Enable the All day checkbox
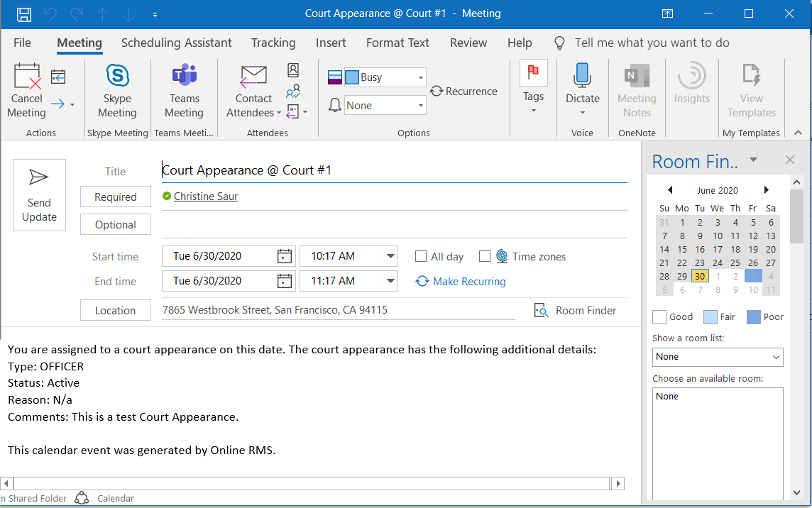The image size is (812, 508). point(421,256)
